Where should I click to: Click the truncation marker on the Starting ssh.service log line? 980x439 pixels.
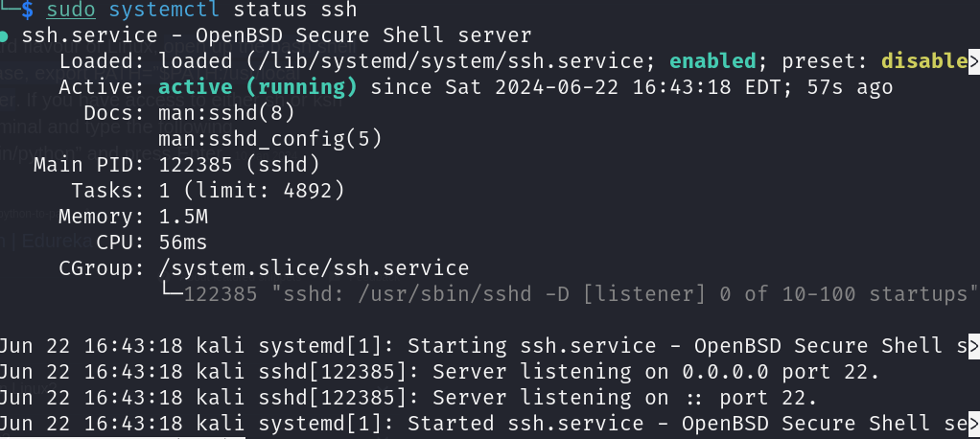(972, 346)
